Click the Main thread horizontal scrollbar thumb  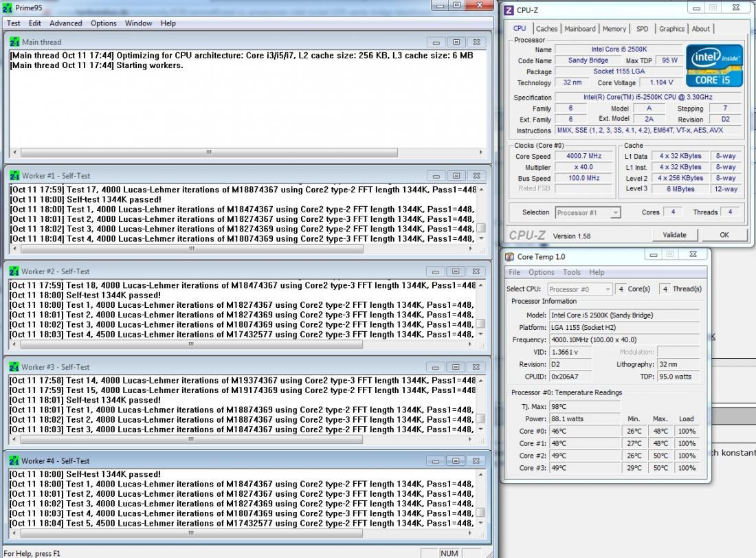(x=209, y=152)
